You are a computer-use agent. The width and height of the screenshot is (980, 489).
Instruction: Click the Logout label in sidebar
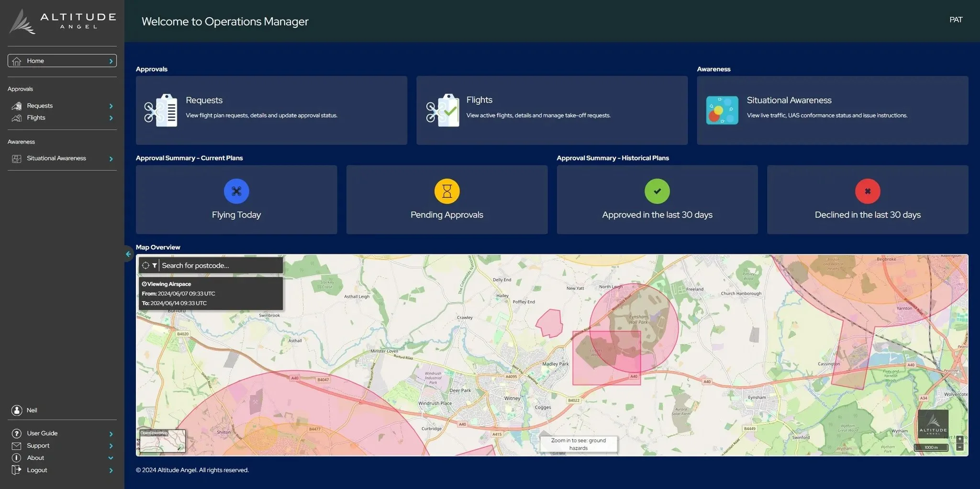(37, 470)
